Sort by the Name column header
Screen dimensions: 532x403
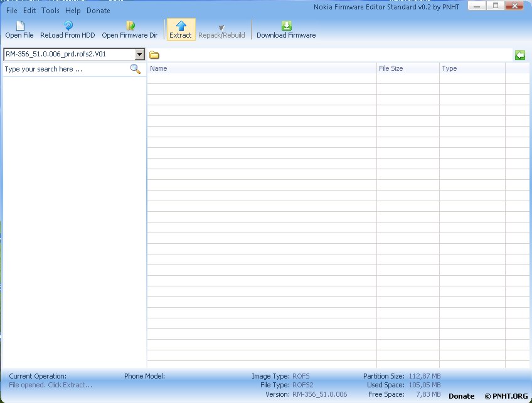click(x=262, y=68)
